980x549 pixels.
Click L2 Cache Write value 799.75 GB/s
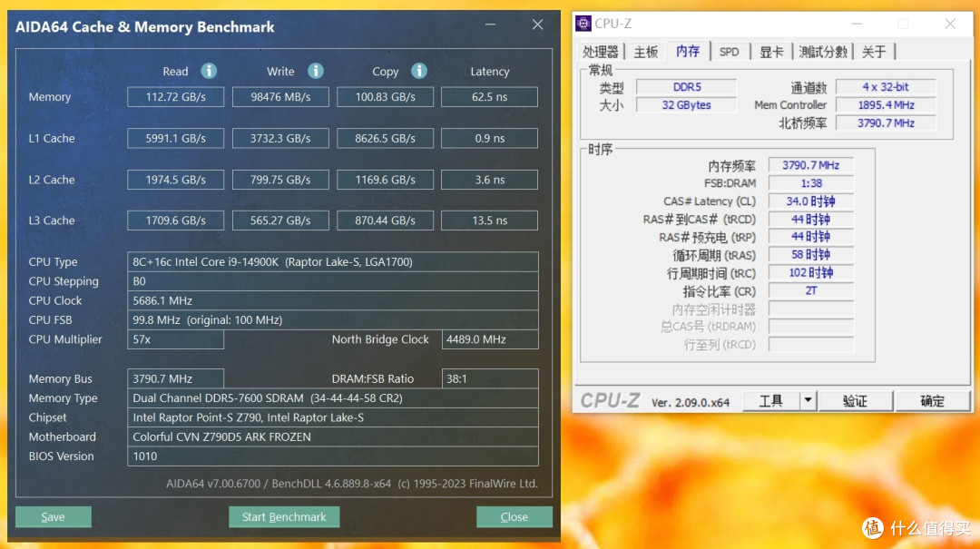(280, 180)
